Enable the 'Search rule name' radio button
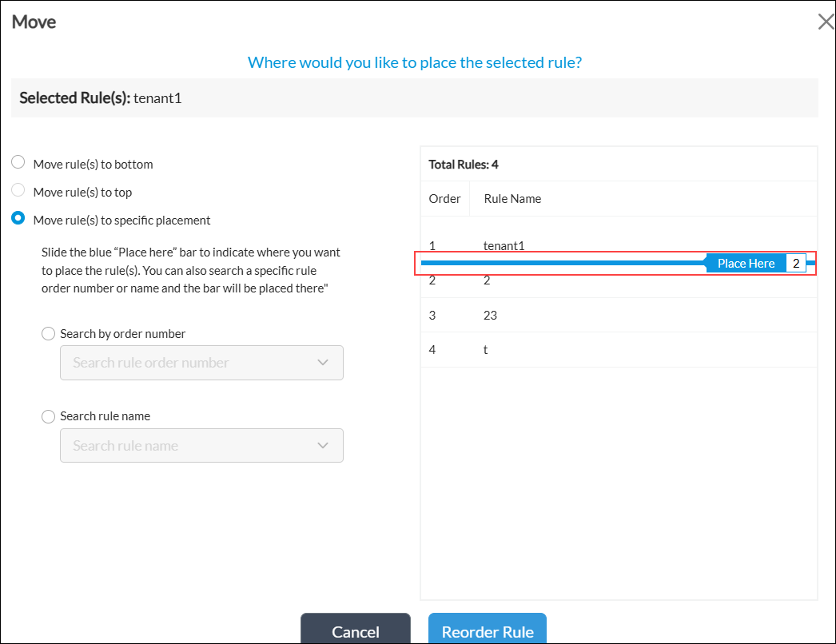836x644 pixels. click(49, 416)
